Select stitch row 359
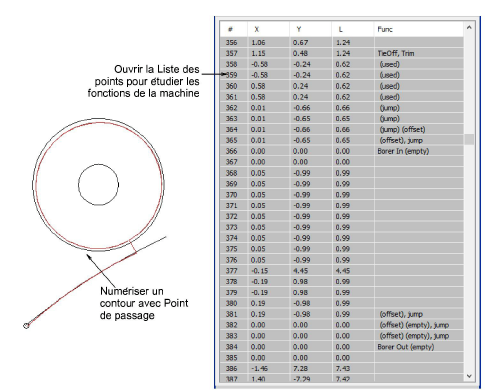Image resolution: width=485 pixels, height=390 pixels. (342, 75)
